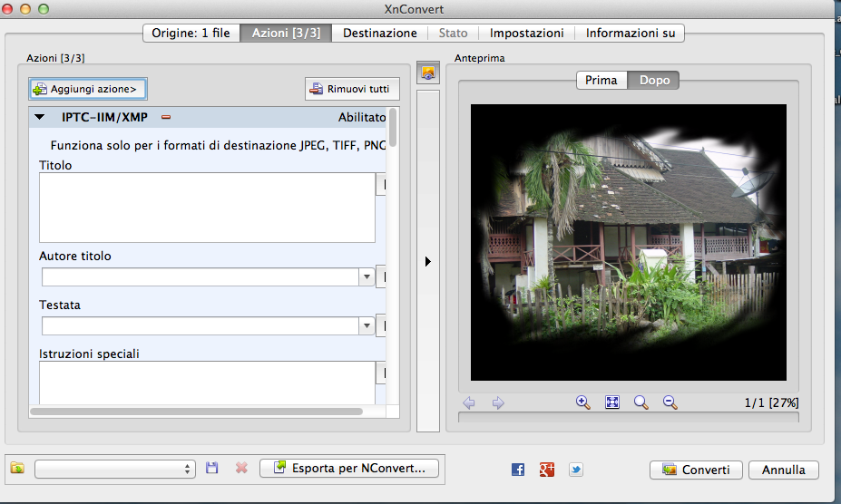Switch to the Destinazione tab

379,34
